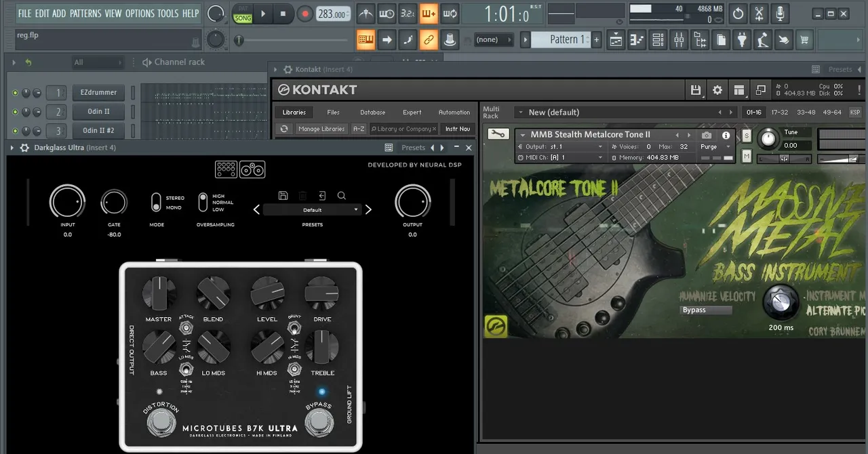
Task: Open Kontakt workspace layout icon
Action: (739, 89)
